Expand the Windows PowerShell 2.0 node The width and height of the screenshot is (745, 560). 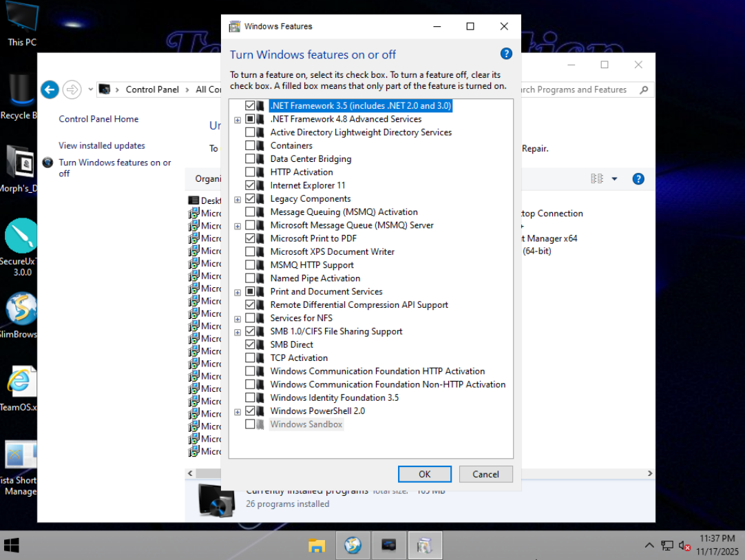coord(238,412)
